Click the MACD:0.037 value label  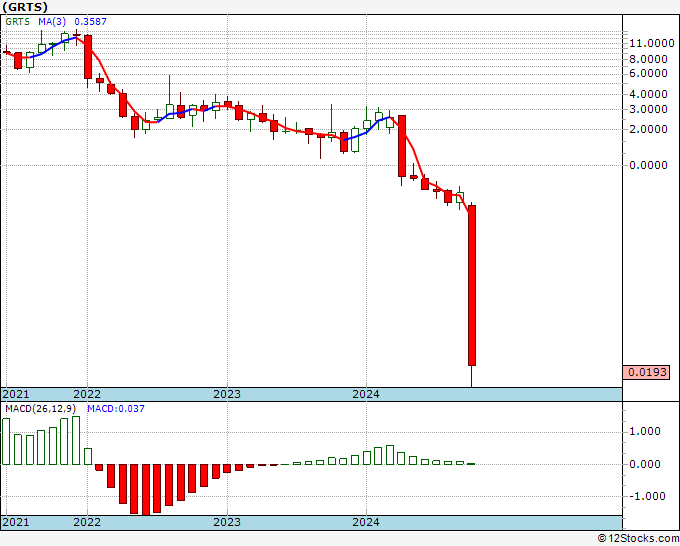pyautogui.click(x=116, y=409)
